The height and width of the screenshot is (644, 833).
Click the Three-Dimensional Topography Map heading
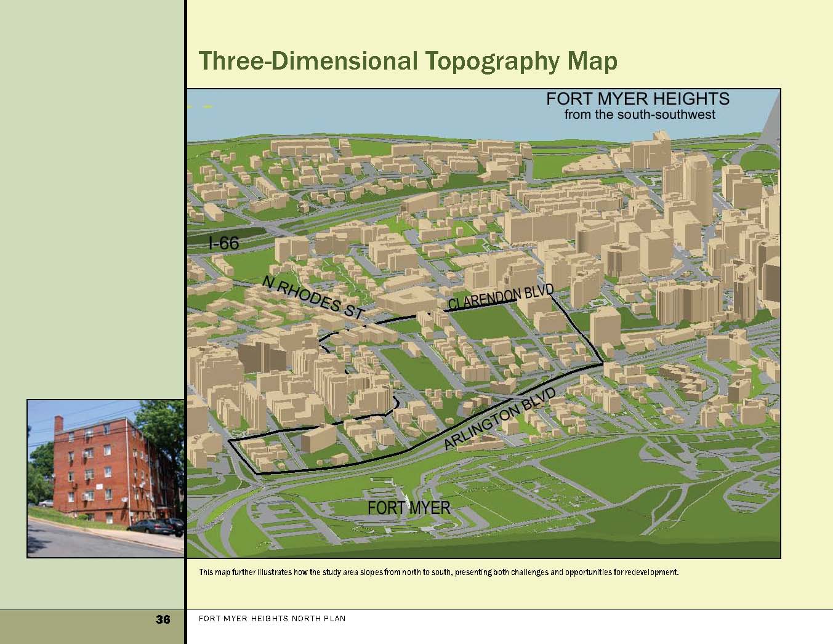tap(408, 62)
